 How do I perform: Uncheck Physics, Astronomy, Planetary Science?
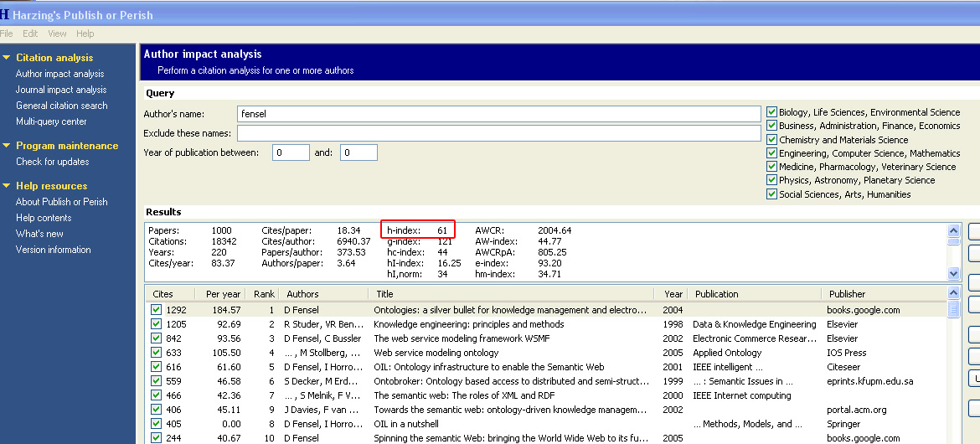point(772,180)
